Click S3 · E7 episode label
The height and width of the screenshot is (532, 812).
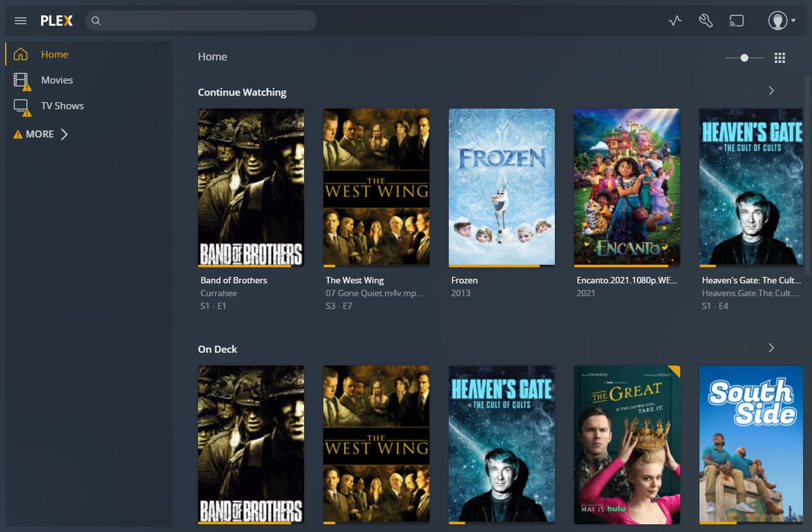click(339, 306)
